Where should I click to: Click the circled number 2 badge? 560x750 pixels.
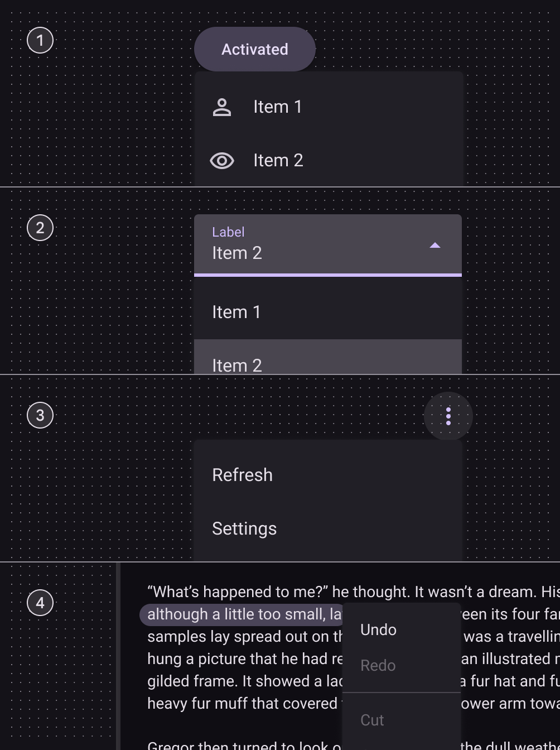[40, 228]
